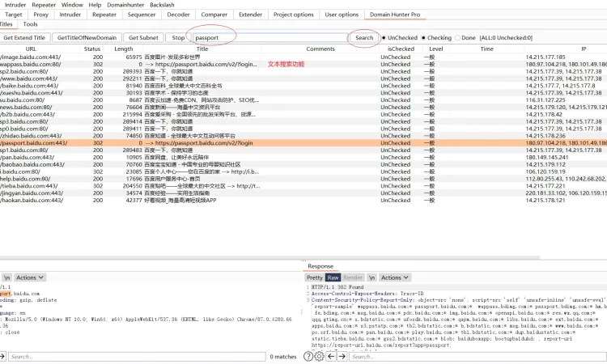
Task: Expand the request pane Actions dropdown
Action: pos(30,277)
